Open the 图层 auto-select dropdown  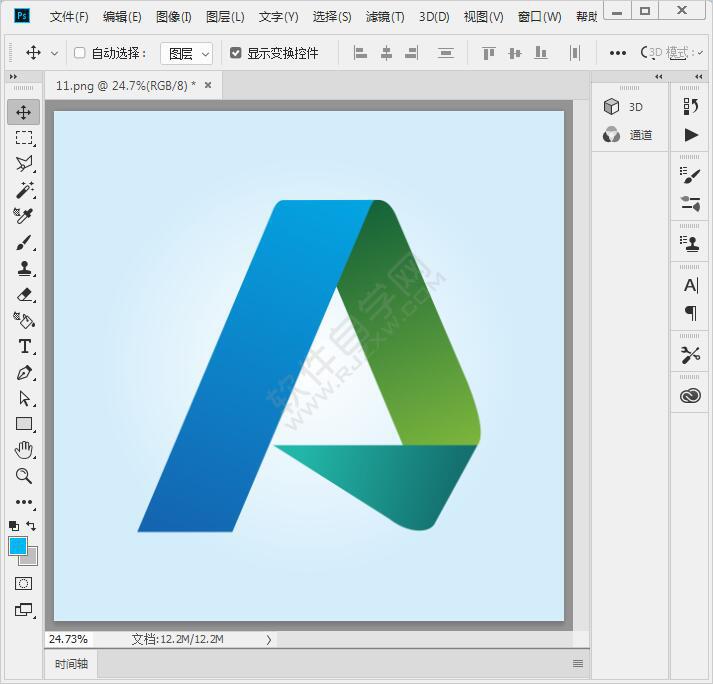tap(186, 54)
